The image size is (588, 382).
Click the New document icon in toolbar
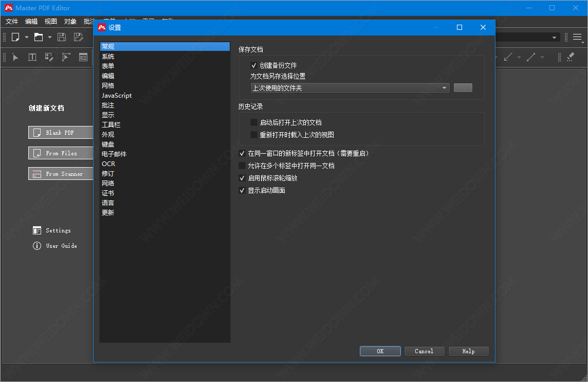15,37
